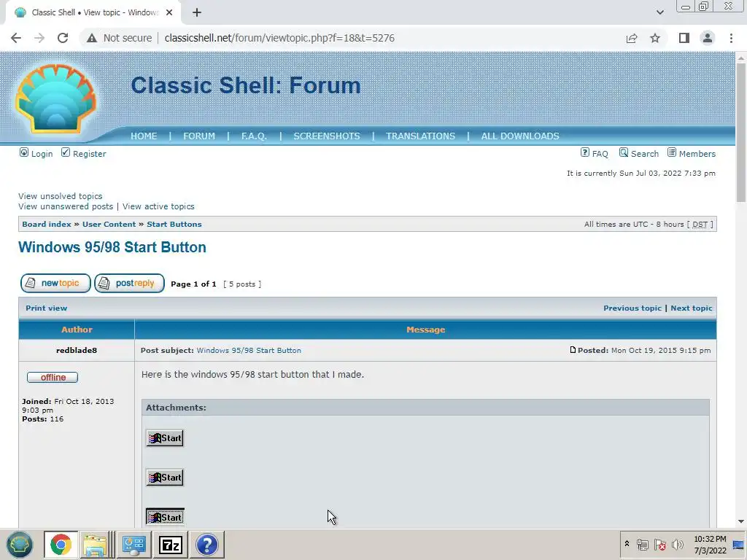Click the FAQ question mark icon
This screenshot has height=560, width=747.
click(x=585, y=152)
